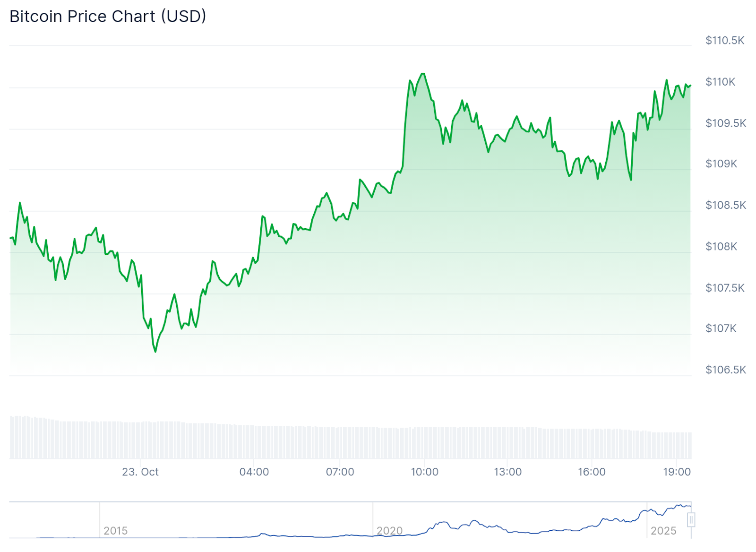Image resolution: width=756 pixels, height=552 pixels.
Task: Click the 07:00 time axis label
Action: [x=340, y=472]
